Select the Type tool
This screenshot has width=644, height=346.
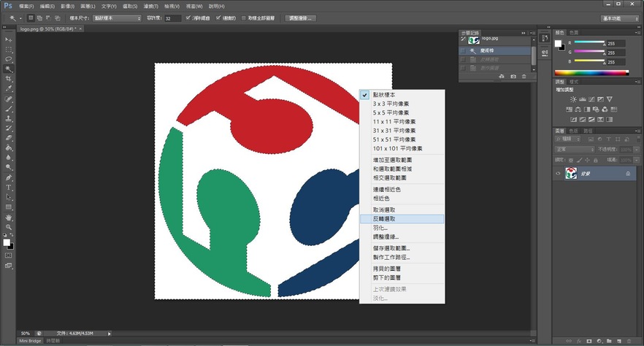point(8,188)
